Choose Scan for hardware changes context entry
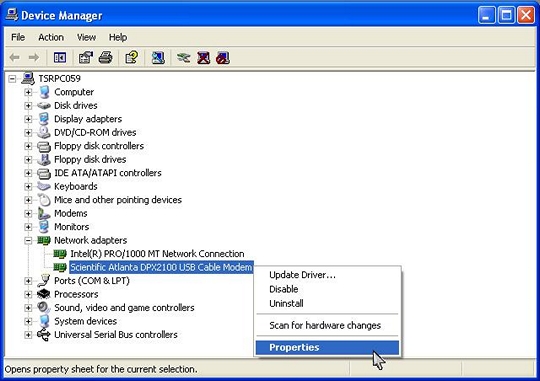 pos(327,325)
